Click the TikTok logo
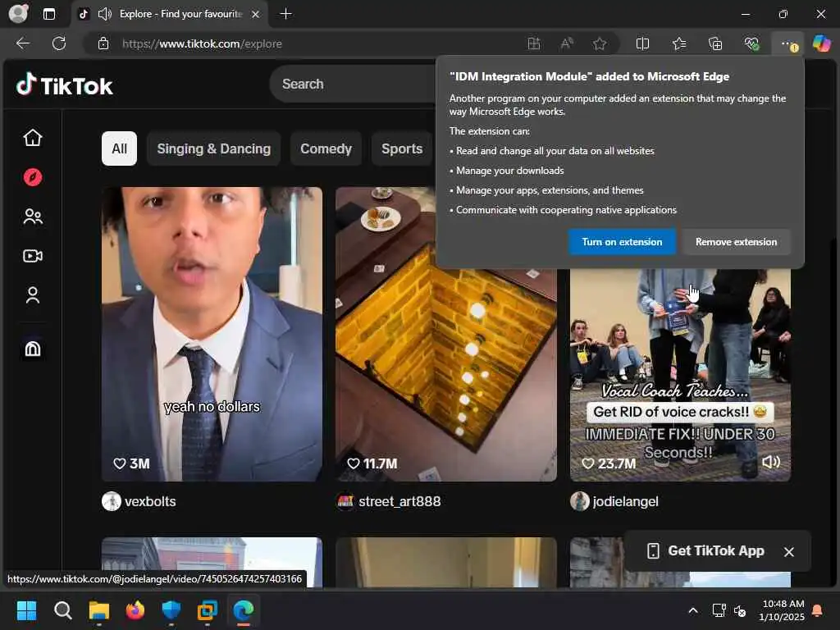This screenshot has height=630, width=840. pos(64,85)
